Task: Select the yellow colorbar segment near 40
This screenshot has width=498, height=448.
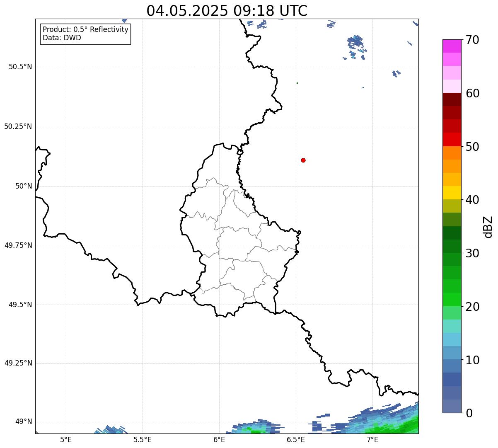Action: pos(452,193)
